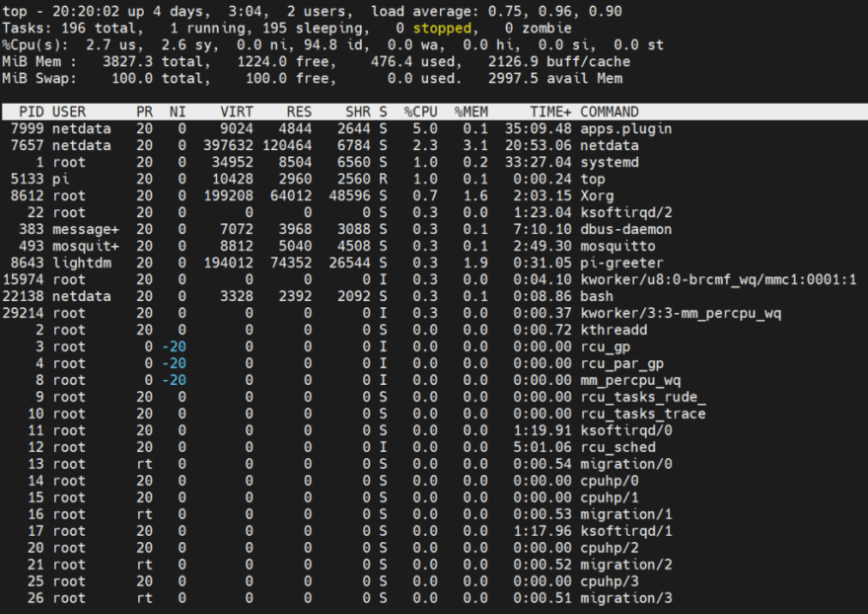
Task: Click the SHR column header
Action: pyautogui.click(x=358, y=112)
